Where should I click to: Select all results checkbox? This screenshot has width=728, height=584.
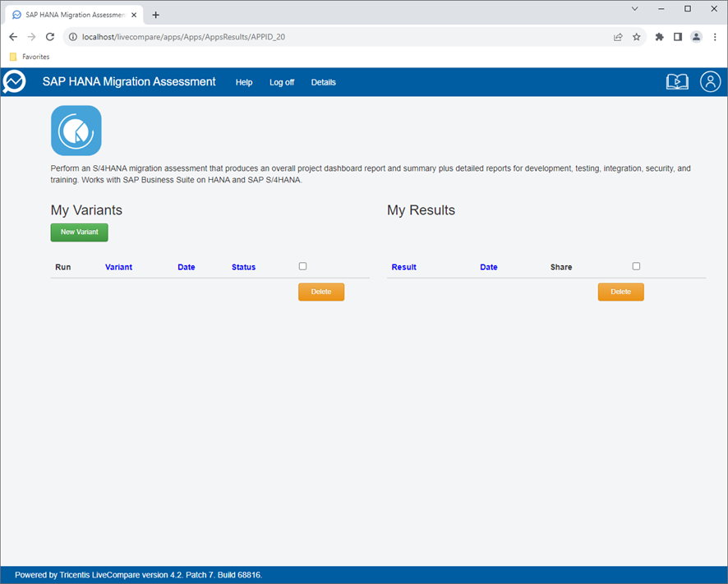point(636,266)
